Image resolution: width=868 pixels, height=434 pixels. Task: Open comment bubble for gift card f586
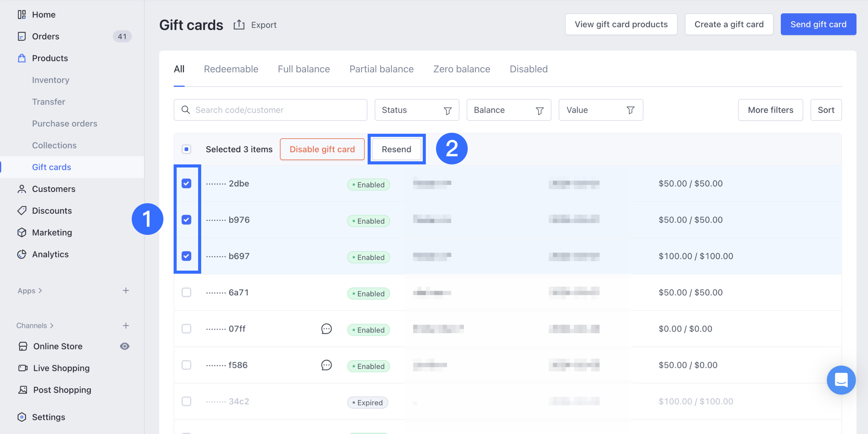click(326, 365)
